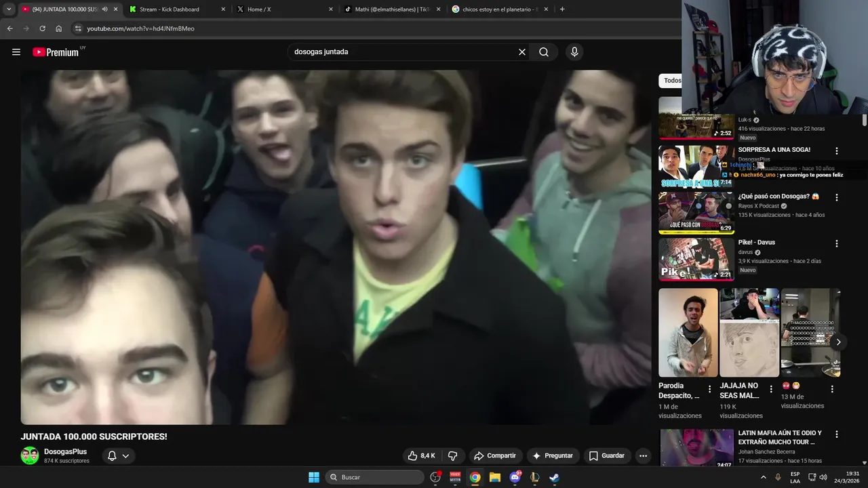Open options for 'Pike! - Davus'
The width and height of the screenshot is (868, 488).
837,243
